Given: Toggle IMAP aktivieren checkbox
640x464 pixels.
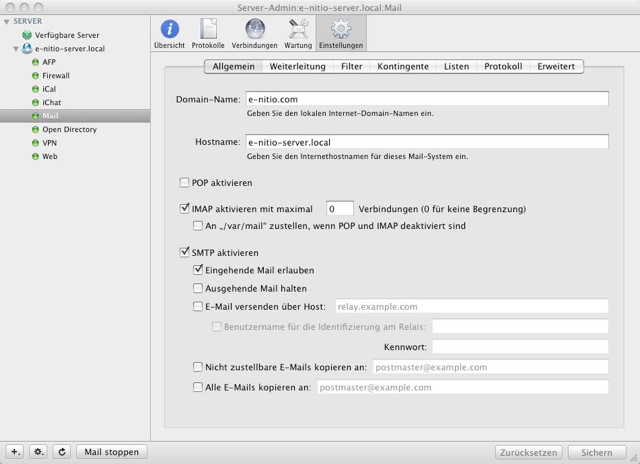Looking at the screenshot, I should click(184, 208).
